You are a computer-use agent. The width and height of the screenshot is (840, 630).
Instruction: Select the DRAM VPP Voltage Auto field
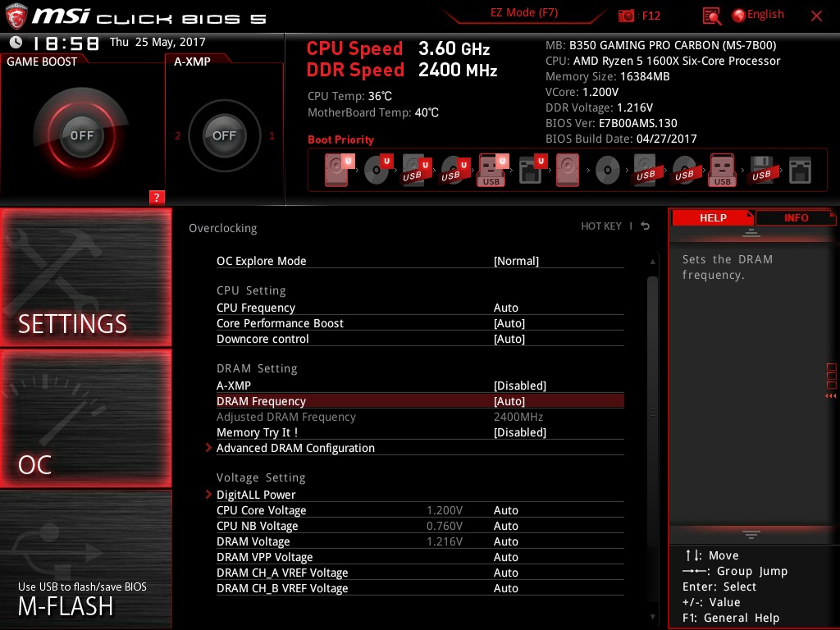tap(505, 557)
